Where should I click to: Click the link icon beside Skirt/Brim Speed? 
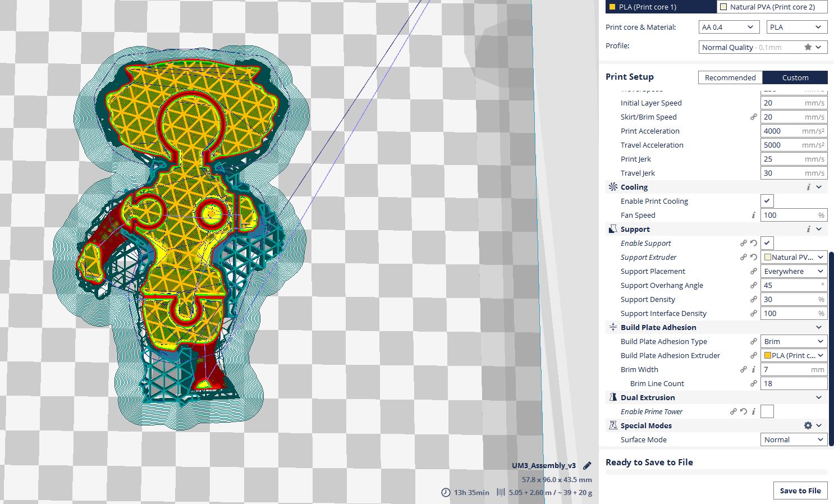pos(754,117)
